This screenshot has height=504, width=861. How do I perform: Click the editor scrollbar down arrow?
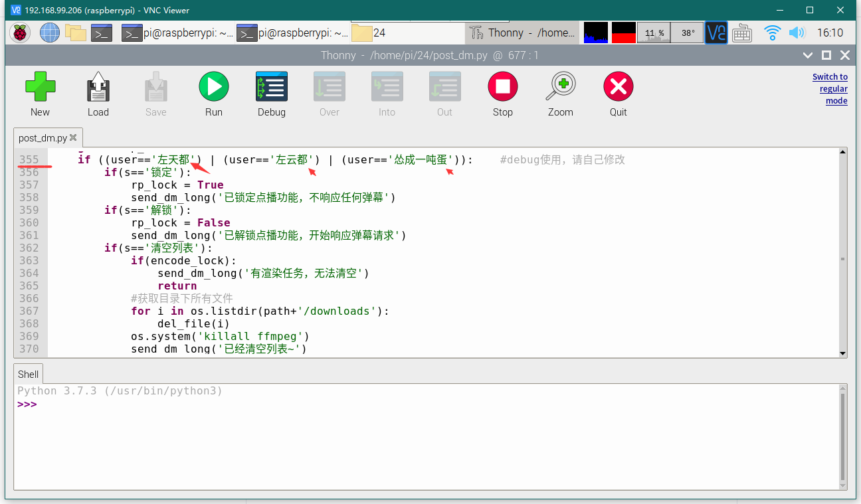click(x=842, y=353)
